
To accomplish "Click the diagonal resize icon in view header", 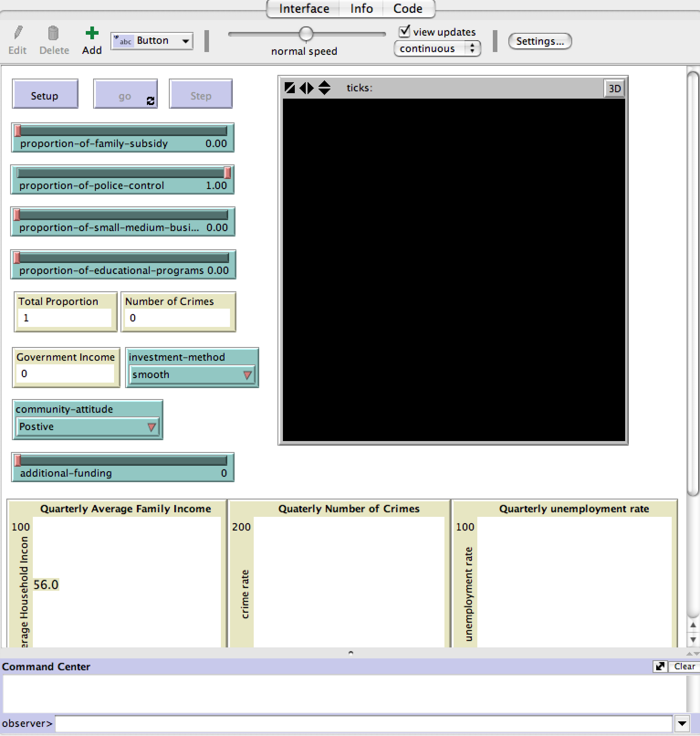I will (289, 88).
